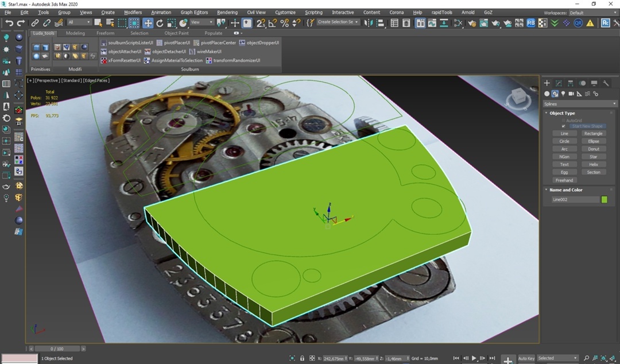This screenshot has height=364, width=620.
Task: Open the Layer Explorer icon
Action: pos(406,23)
